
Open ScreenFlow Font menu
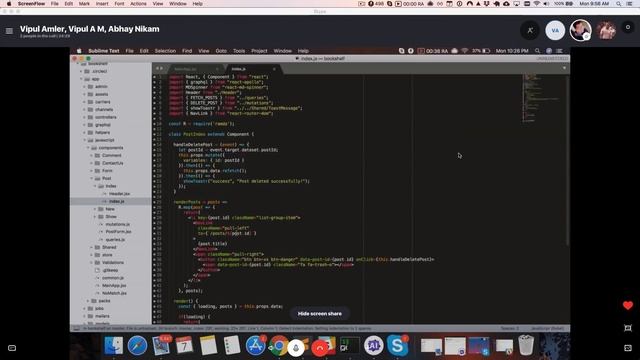[119, 4]
